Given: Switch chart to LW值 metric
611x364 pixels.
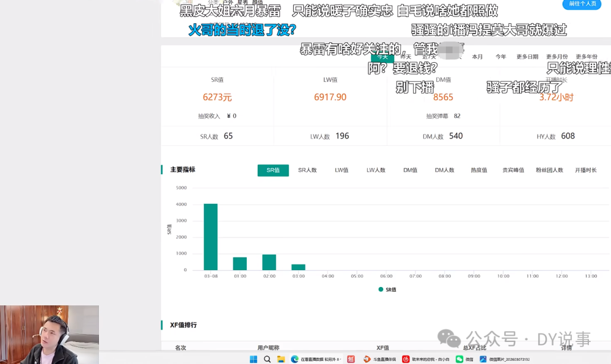Looking at the screenshot, I should click(x=342, y=170).
